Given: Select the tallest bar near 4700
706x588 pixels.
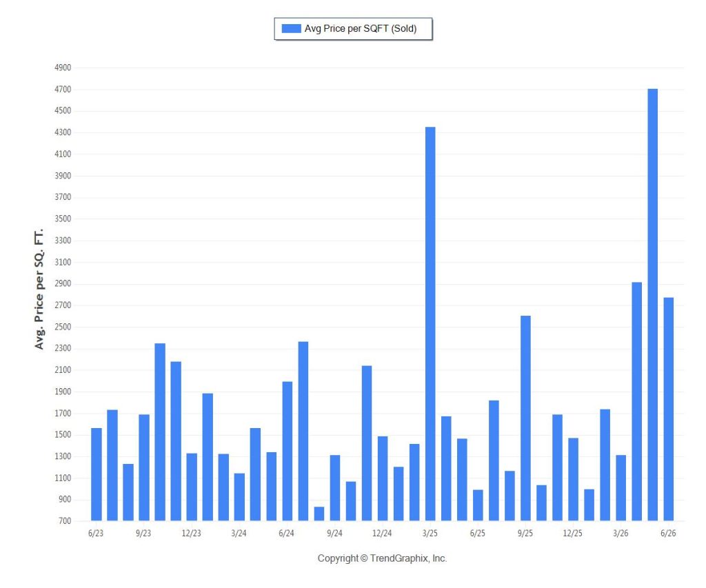Looking at the screenshot, I should coord(652,305).
